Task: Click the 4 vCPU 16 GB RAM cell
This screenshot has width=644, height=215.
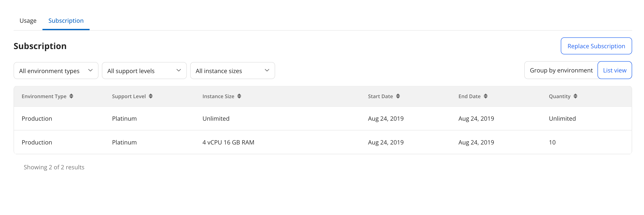Action: 228,142
